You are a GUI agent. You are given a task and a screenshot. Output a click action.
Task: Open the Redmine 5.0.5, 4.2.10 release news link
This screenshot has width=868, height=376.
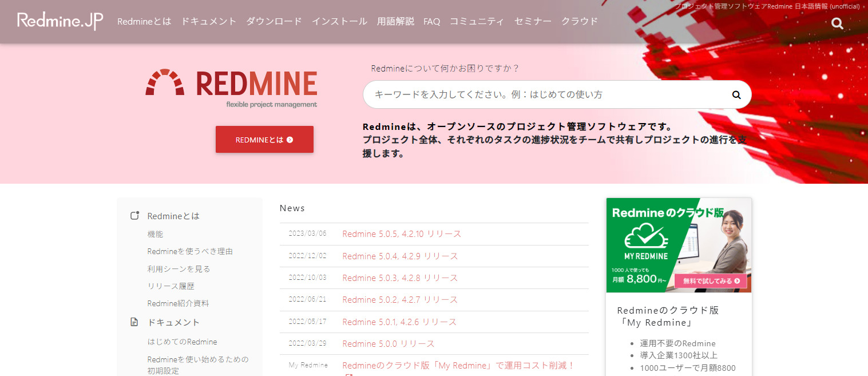pos(402,233)
